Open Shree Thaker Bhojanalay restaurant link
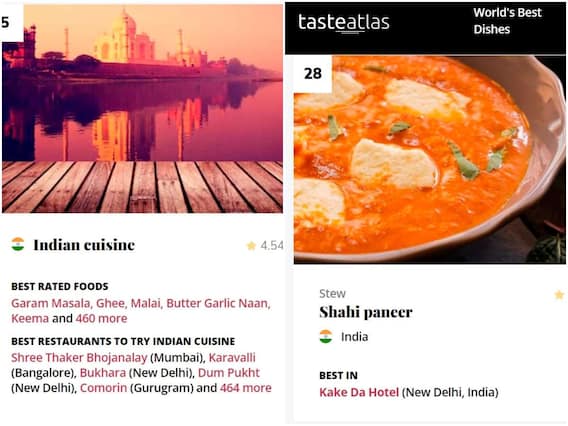568x426 pixels. pos(79,358)
